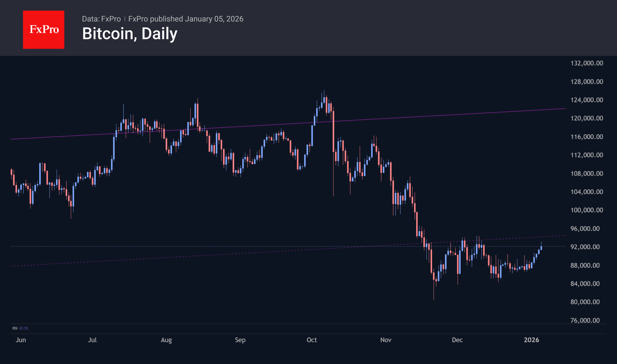This screenshot has height=364, width=617.
Task: Click the 132,000.00 price axis label
Action: (587, 63)
